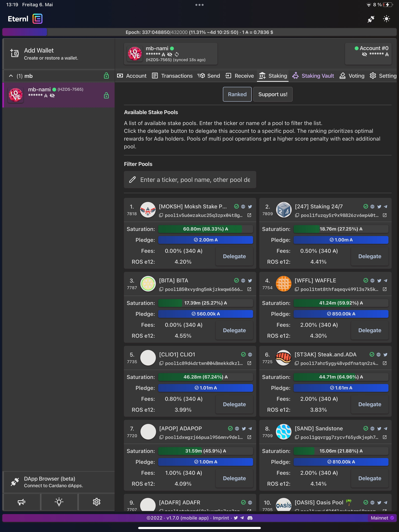The height and width of the screenshot is (532, 399).
Task: Open the MOKSH pool Twitter icon
Action: point(250,207)
